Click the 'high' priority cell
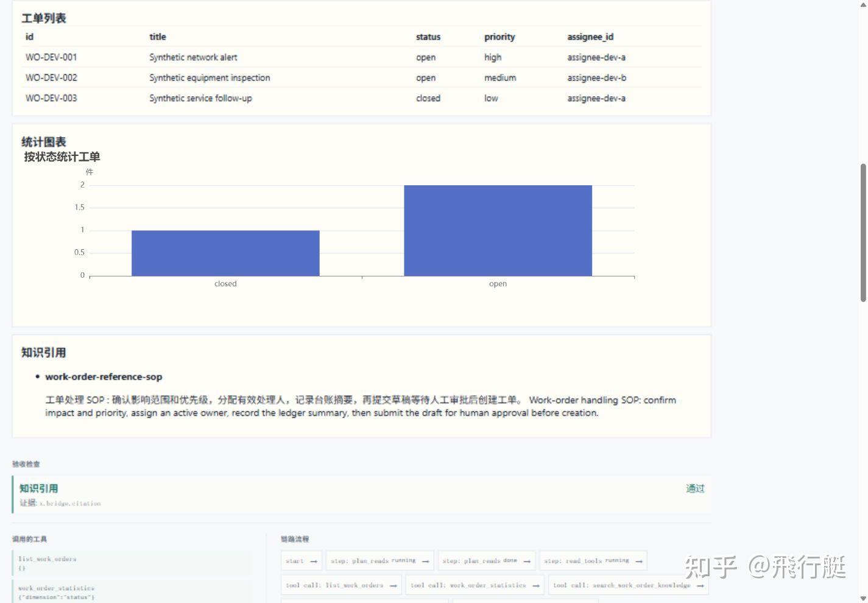 [493, 57]
